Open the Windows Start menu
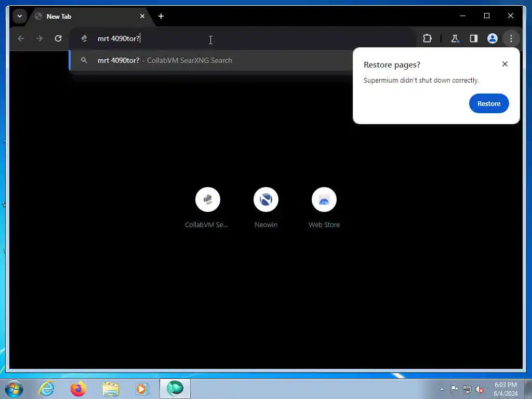Viewport: 532px width, 399px height. point(14,389)
